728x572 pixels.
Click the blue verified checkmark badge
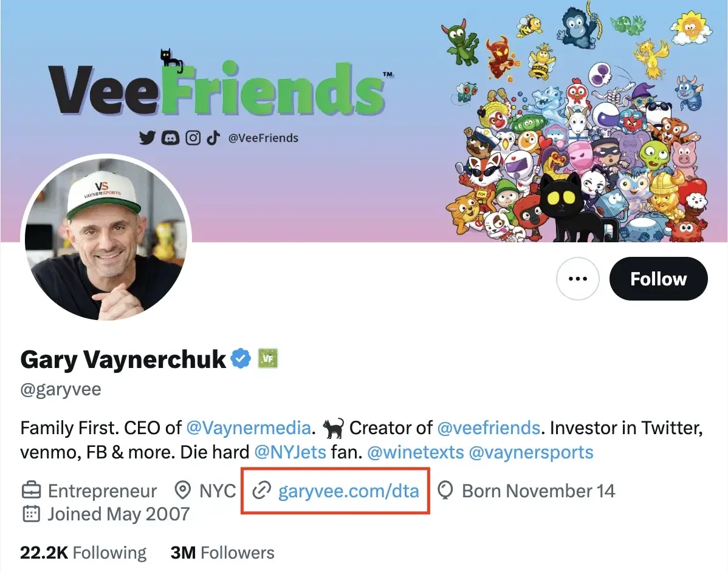(241, 359)
